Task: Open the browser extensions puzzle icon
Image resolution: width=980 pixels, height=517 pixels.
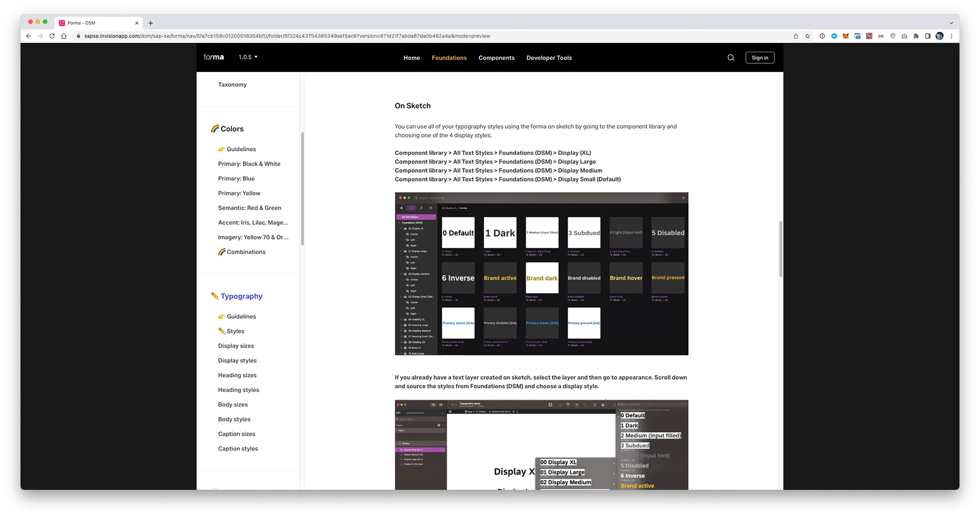Action: (x=916, y=36)
